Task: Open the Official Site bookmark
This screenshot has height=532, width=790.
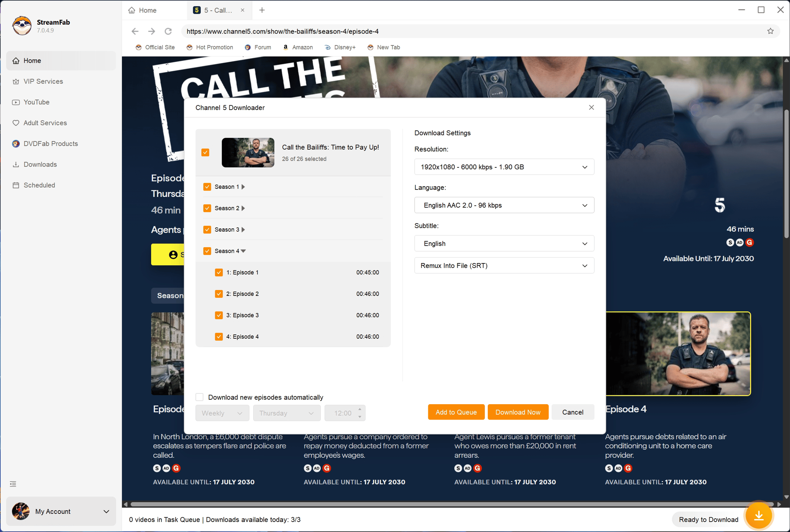Action: click(x=155, y=47)
